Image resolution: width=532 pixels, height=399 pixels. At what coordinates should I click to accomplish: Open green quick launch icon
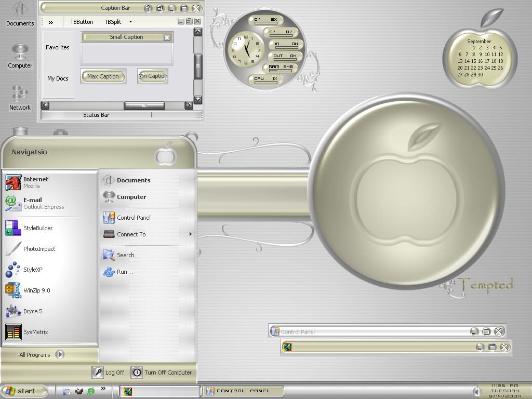click(91, 391)
